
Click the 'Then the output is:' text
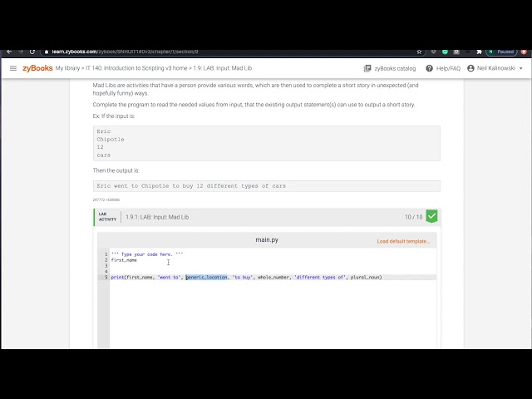coord(116,170)
